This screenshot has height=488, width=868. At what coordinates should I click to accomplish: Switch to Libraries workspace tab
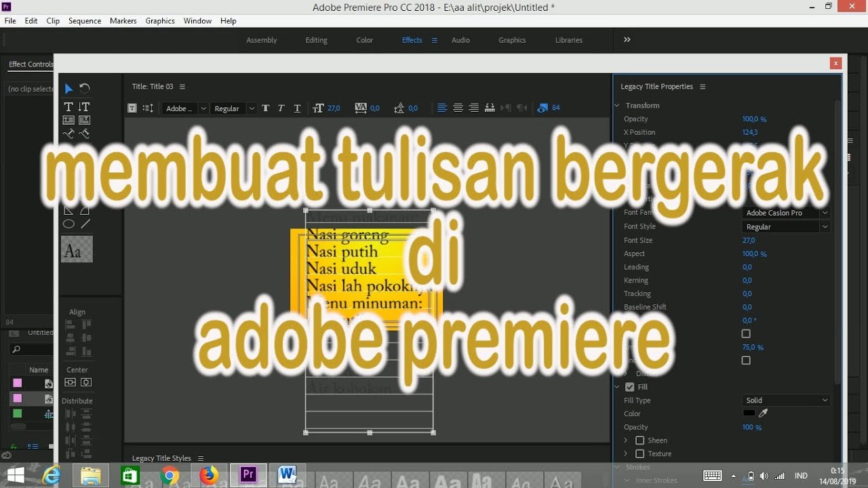point(569,40)
